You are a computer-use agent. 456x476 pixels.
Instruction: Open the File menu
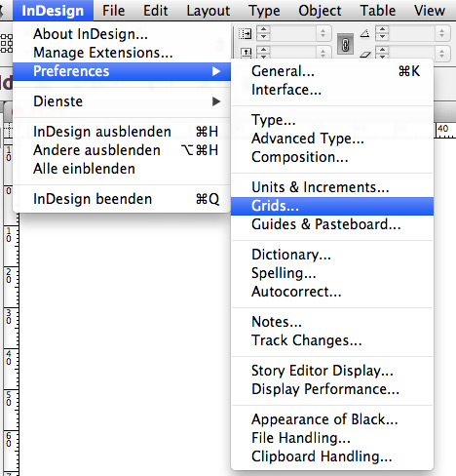tap(114, 11)
